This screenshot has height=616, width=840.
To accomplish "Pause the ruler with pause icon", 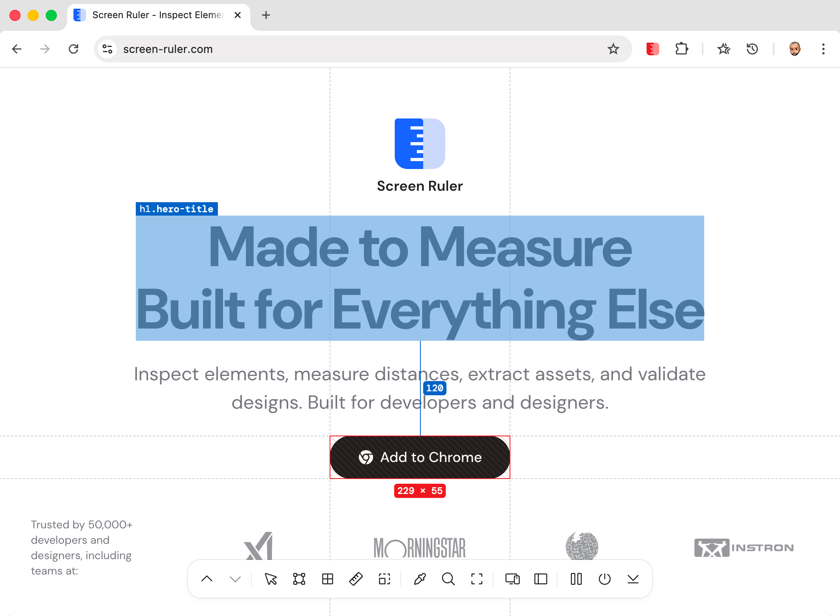I will [x=576, y=579].
